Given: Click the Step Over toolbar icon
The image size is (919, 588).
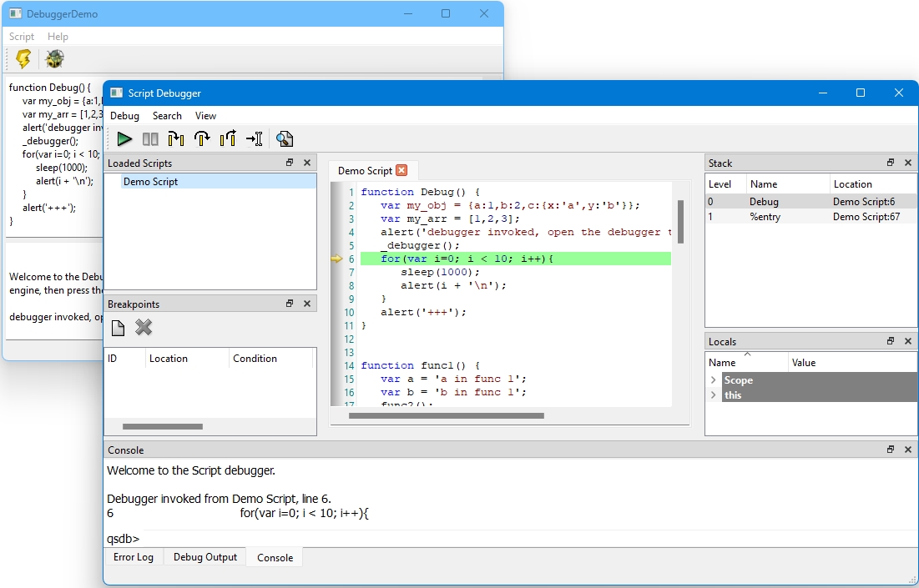Looking at the screenshot, I should pyautogui.click(x=202, y=138).
